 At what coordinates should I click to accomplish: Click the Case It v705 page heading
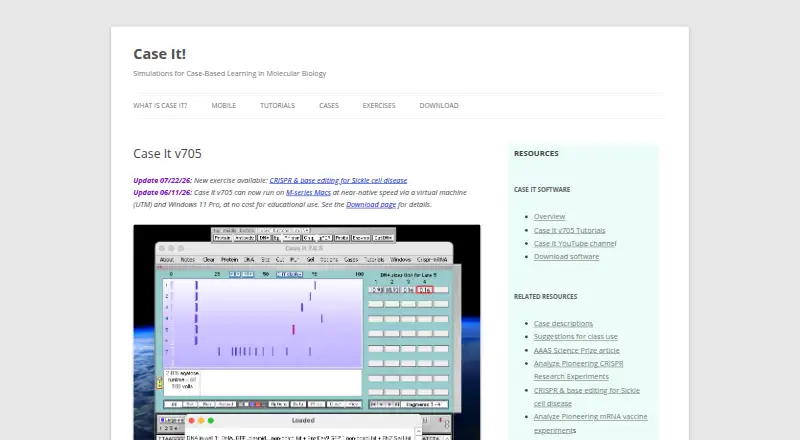click(167, 154)
